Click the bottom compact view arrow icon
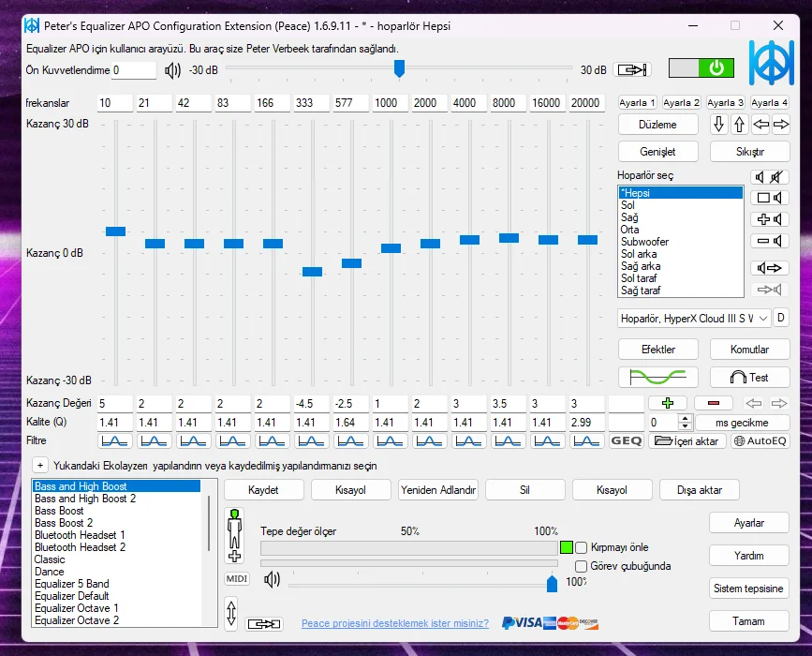812x656 pixels. [264, 624]
